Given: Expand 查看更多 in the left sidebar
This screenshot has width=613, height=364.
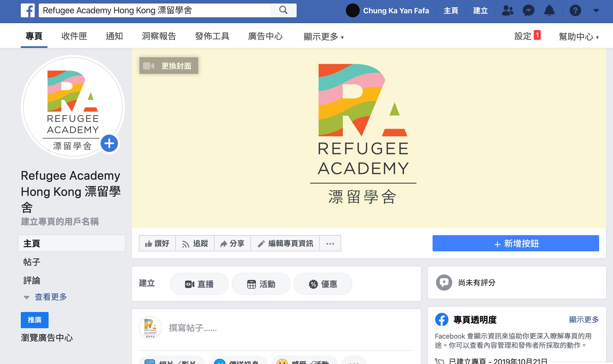Looking at the screenshot, I should tap(51, 297).
